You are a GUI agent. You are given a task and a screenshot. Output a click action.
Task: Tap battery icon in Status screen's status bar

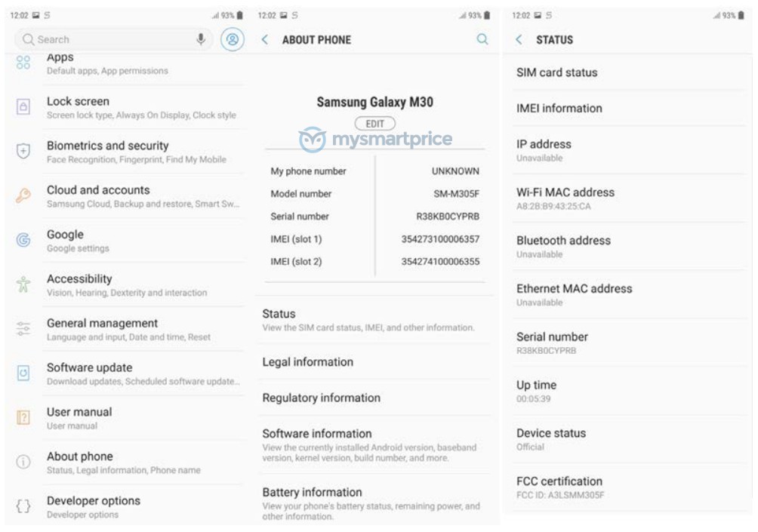point(741,15)
